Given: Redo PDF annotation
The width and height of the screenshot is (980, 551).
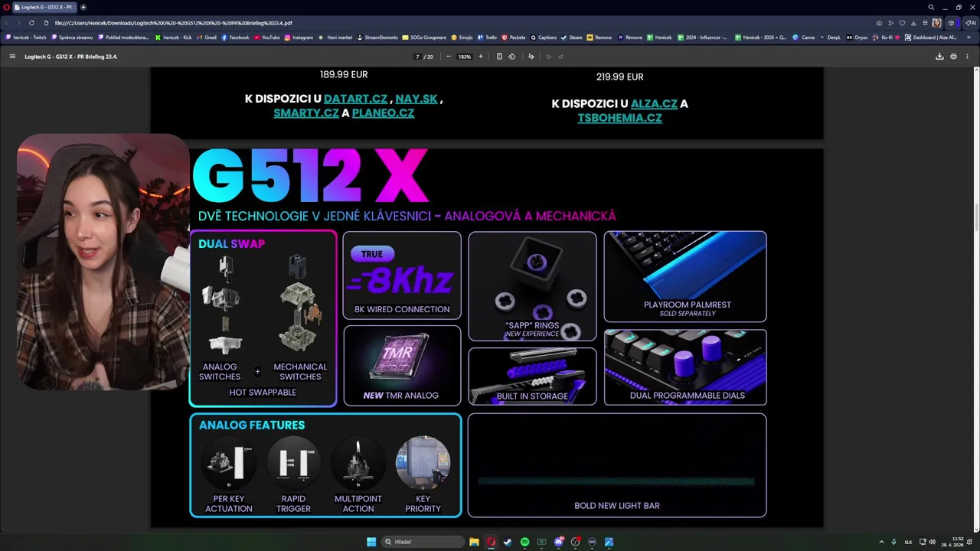Looking at the screenshot, I should point(560,57).
